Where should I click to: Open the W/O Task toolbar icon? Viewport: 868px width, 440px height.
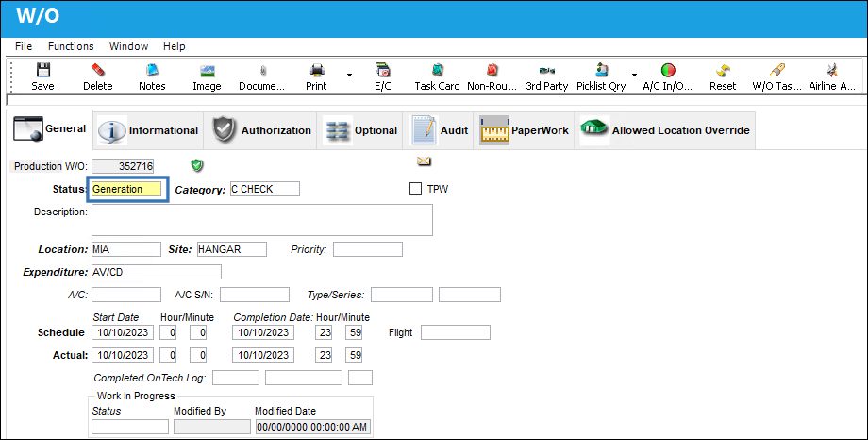pyautogui.click(x=777, y=70)
